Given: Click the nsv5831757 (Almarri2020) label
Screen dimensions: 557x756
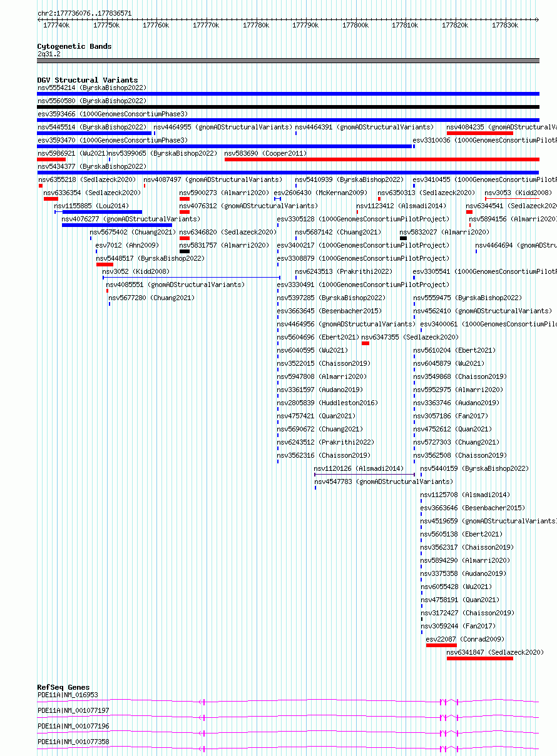Looking at the screenshot, I should (x=224, y=245).
